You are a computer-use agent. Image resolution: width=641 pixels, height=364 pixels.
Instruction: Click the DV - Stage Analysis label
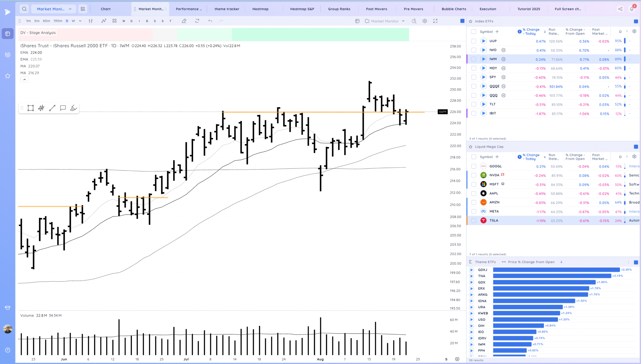pos(38,33)
